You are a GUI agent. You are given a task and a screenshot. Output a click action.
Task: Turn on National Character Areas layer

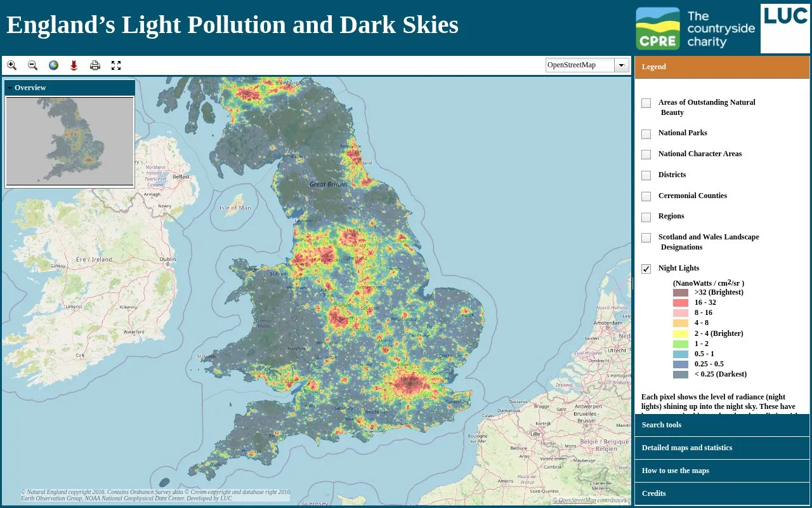pyautogui.click(x=646, y=154)
